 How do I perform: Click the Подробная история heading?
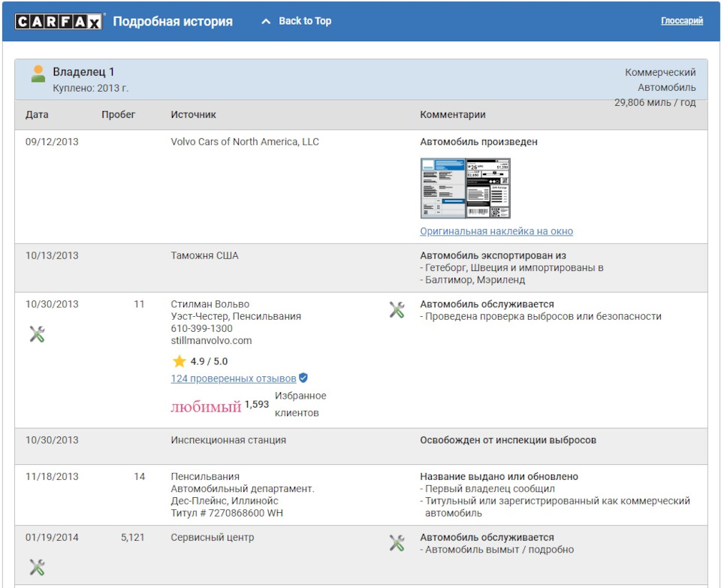point(173,22)
